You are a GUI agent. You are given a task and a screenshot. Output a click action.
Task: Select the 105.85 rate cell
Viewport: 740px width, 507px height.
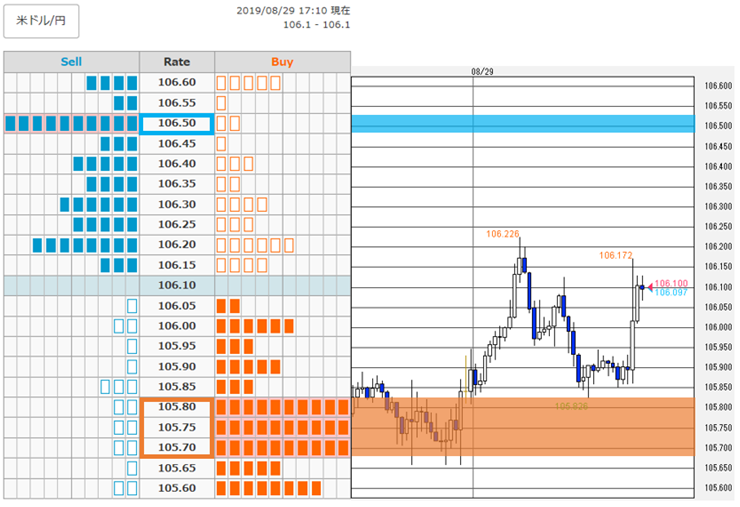[x=177, y=387]
